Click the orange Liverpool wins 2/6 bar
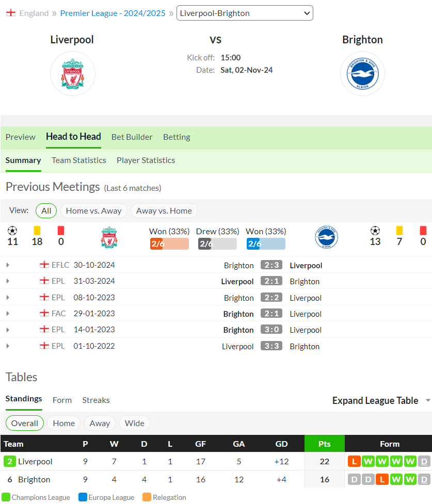The width and height of the screenshot is (432, 504). [x=169, y=244]
